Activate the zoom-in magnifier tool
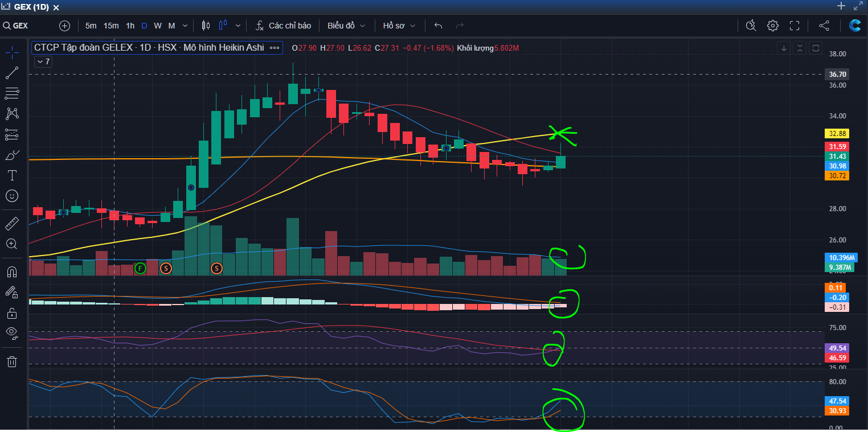 point(12,244)
